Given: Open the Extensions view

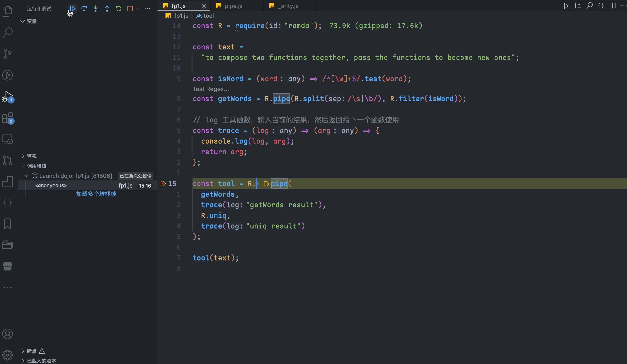Looking at the screenshot, I should tap(8, 118).
